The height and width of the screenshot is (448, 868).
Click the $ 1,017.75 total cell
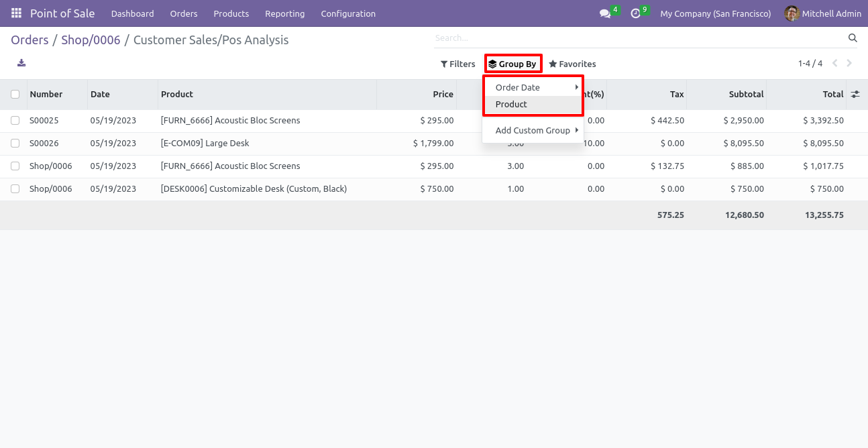(x=823, y=166)
